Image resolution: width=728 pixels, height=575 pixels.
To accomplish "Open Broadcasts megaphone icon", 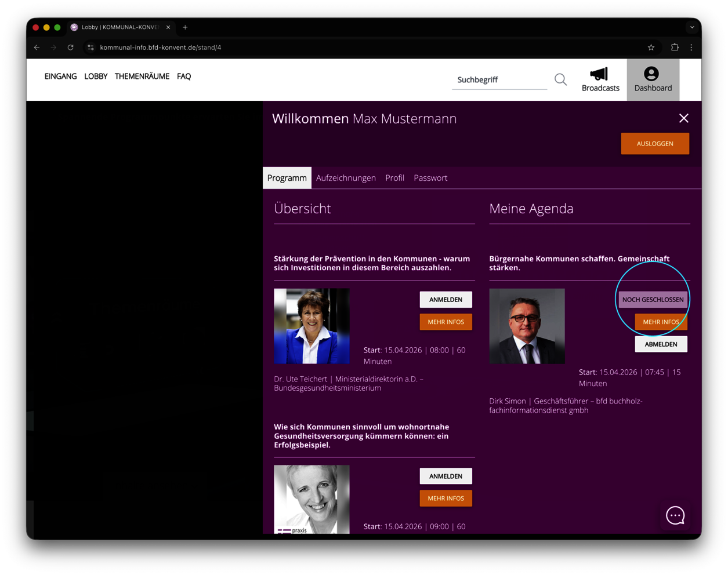I will [x=600, y=74].
